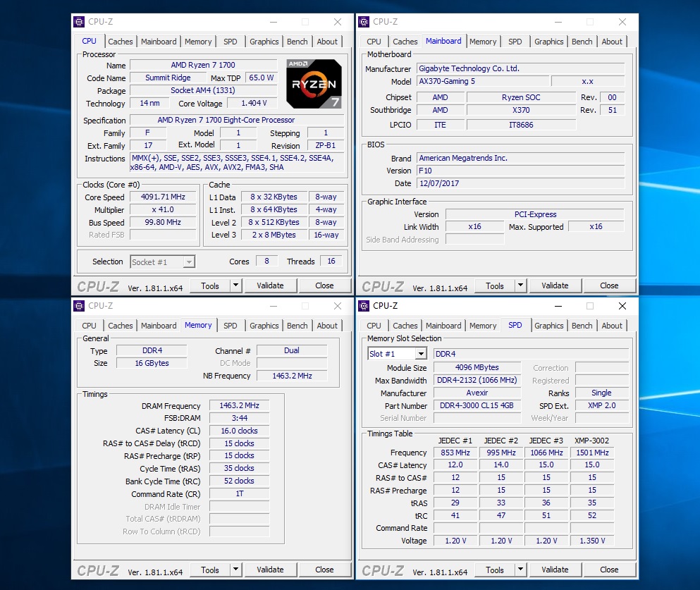This screenshot has height=590, width=700.
Task: Select Graphics tab in the Mainboard window
Action: pyautogui.click(x=548, y=42)
